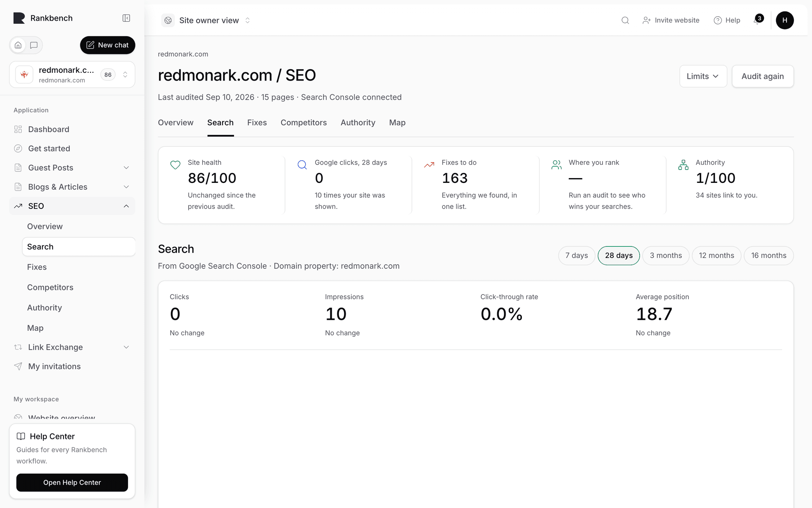The width and height of the screenshot is (812, 508).
Task: Click the Impressions 10 value
Action: click(336, 314)
